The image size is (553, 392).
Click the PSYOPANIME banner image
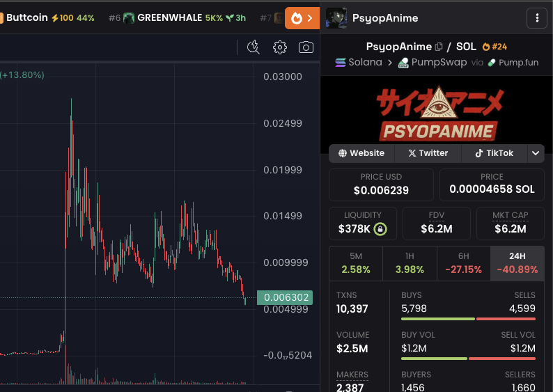[x=437, y=113]
